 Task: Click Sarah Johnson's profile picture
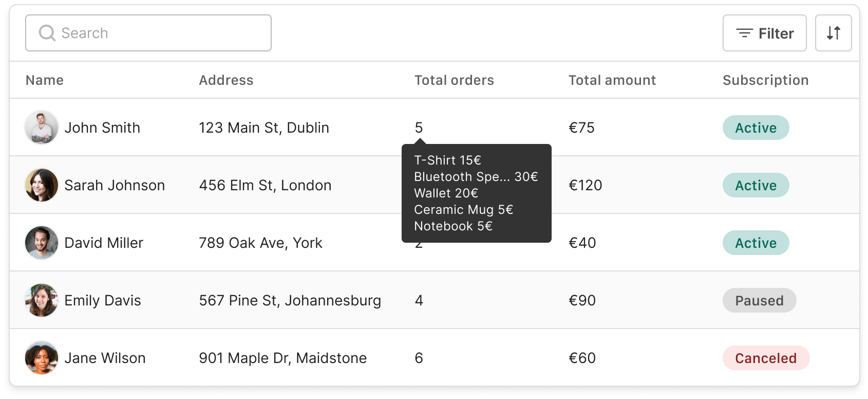tap(42, 185)
